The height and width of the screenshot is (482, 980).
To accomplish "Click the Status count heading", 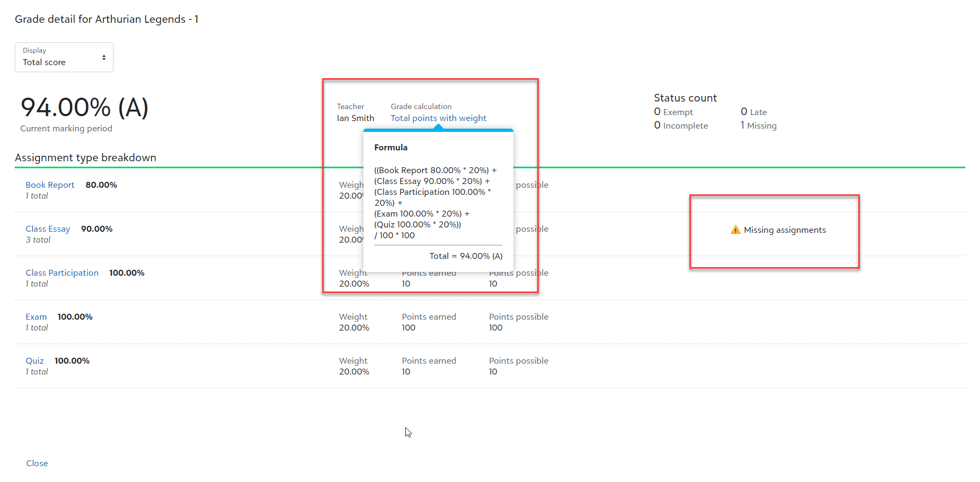I will pyautogui.click(x=685, y=98).
